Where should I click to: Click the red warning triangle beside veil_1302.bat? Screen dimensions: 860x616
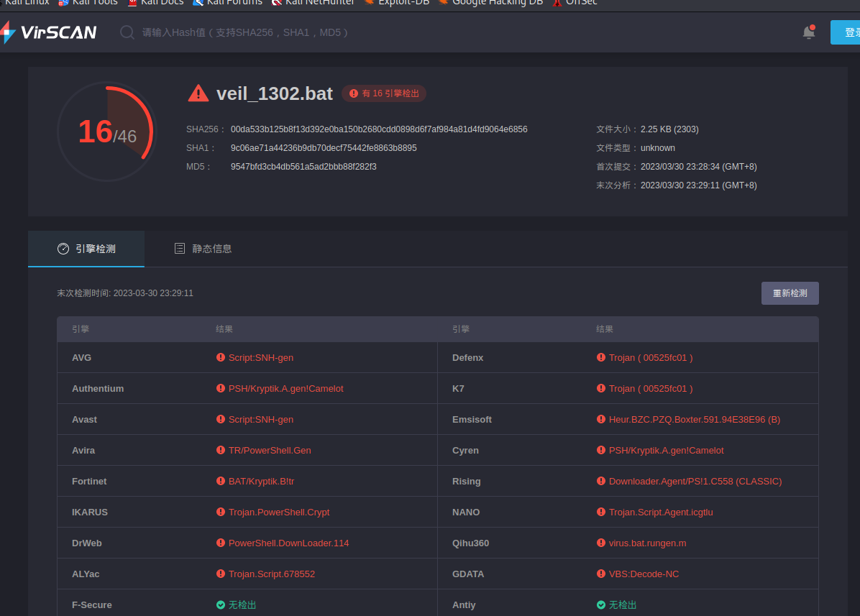pos(198,93)
